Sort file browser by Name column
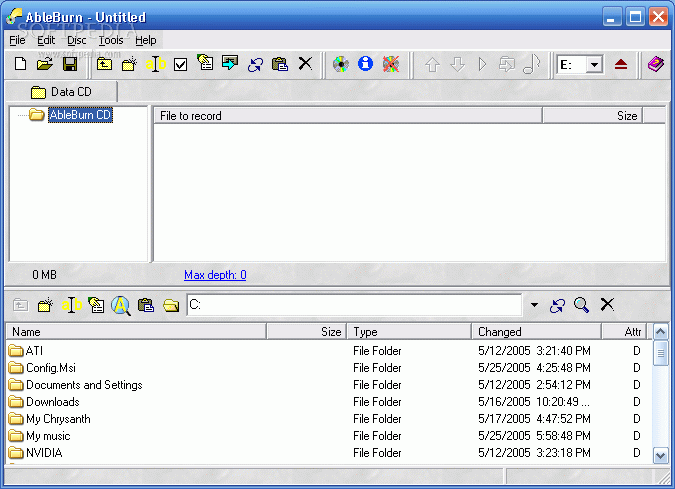675x489 pixels. [136, 331]
